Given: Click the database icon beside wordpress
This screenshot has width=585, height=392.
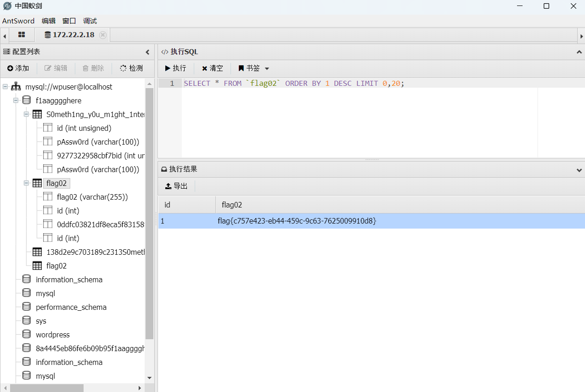Looking at the screenshot, I should (27, 335).
